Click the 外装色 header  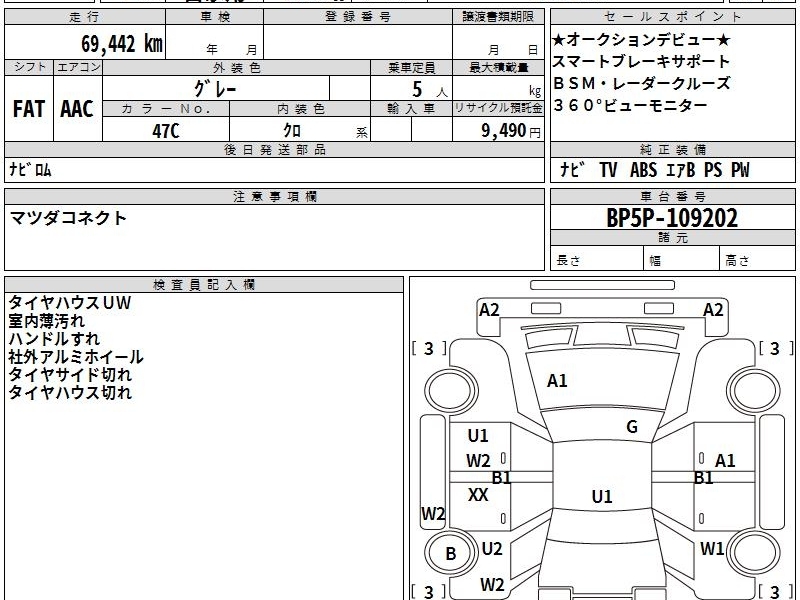pos(236,67)
